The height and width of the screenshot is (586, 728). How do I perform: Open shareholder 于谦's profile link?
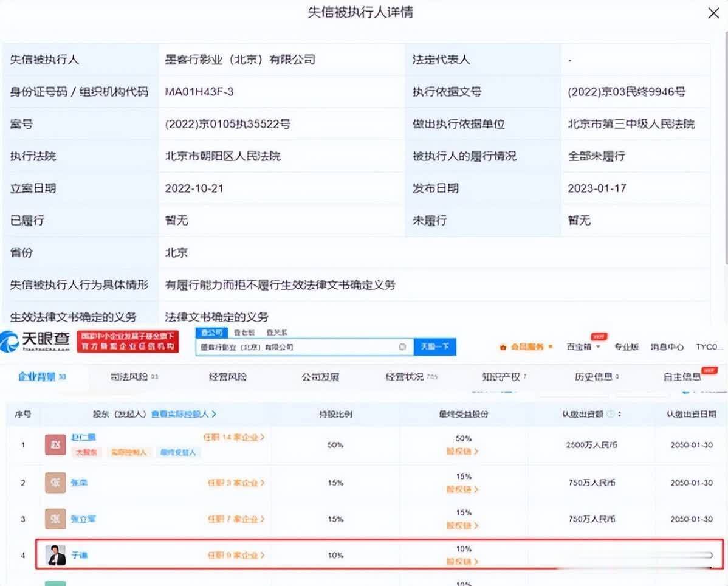(x=80, y=555)
